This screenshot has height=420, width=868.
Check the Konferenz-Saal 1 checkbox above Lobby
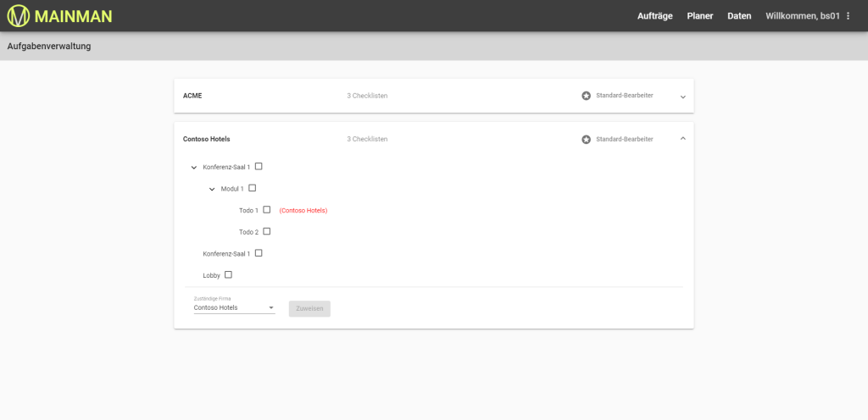tap(259, 253)
